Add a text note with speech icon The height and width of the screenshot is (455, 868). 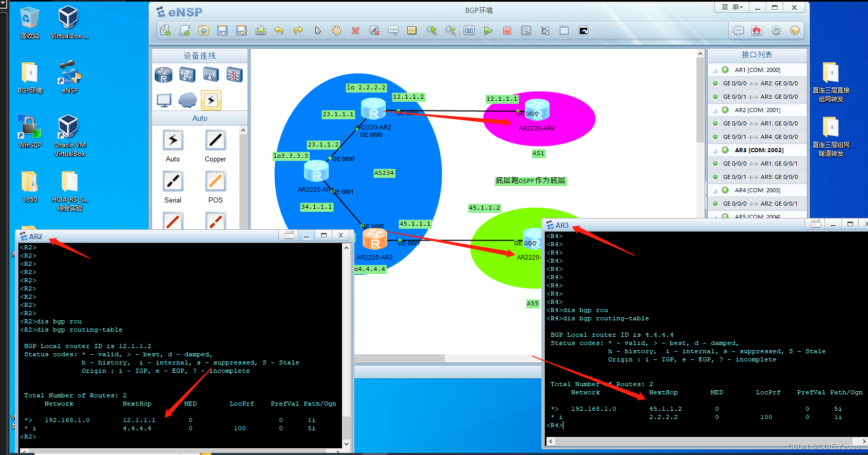click(393, 30)
